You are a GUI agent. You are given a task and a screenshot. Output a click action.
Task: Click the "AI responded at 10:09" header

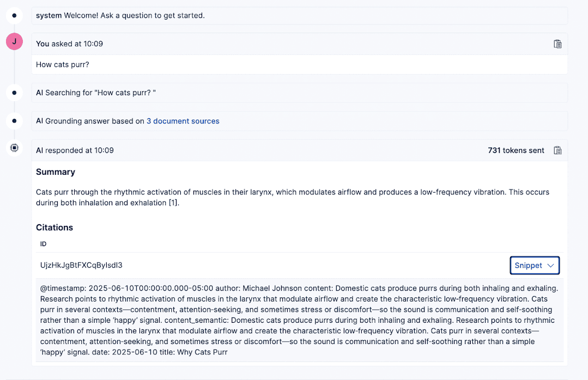75,150
